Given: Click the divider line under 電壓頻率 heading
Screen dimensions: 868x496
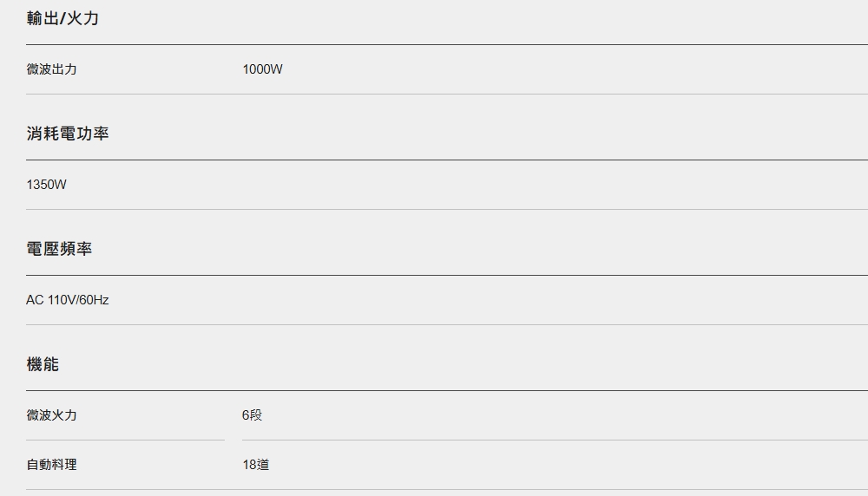Looking at the screenshot, I should pyautogui.click(x=447, y=275).
